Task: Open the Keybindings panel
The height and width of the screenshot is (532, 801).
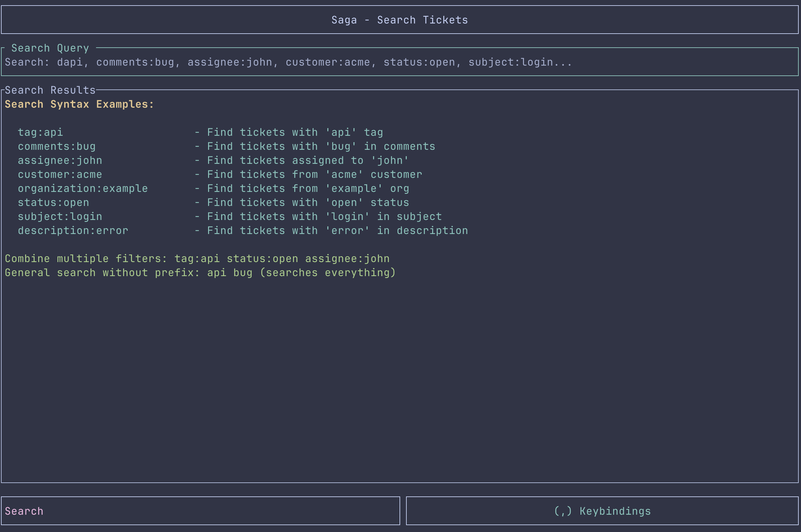Action: (603, 511)
